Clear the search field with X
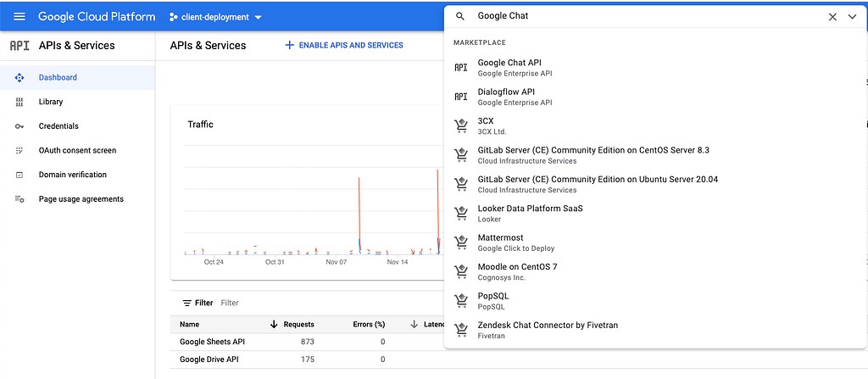The image size is (868, 379). (832, 17)
